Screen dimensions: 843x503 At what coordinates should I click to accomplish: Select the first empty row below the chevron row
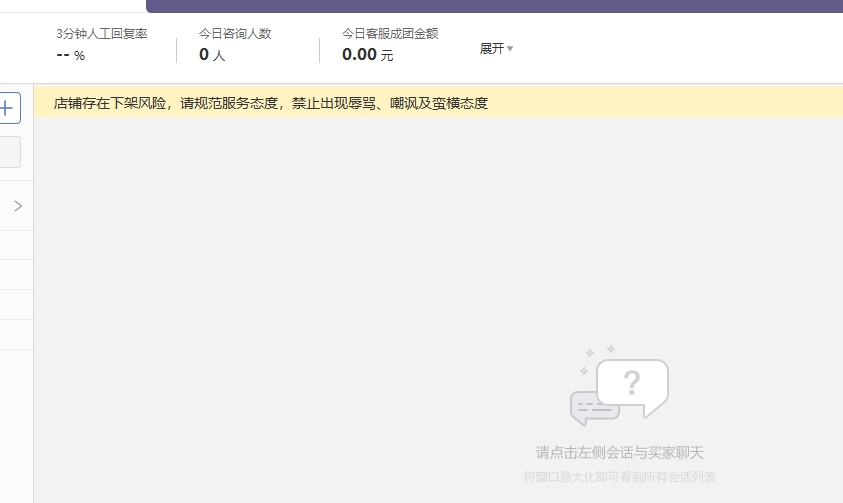tap(16, 245)
